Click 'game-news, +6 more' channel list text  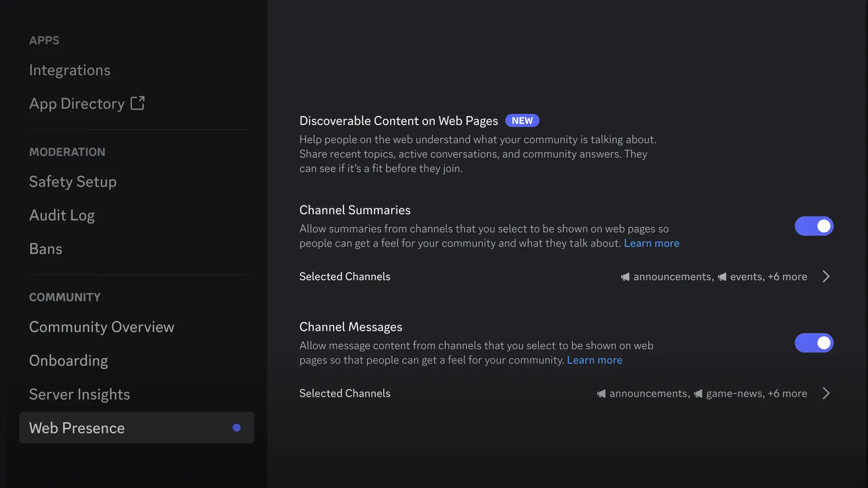[x=756, y=394]
